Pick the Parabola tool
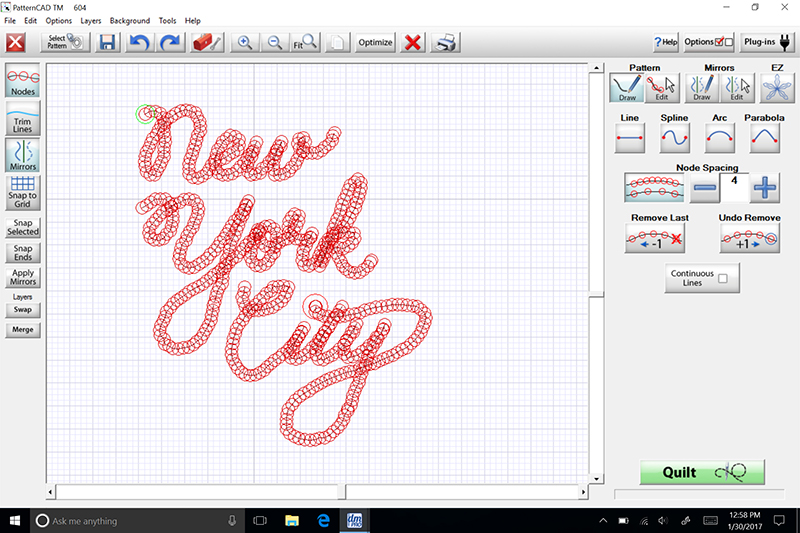The width and height of the screenshot is (800, 533). pos(764,138)
